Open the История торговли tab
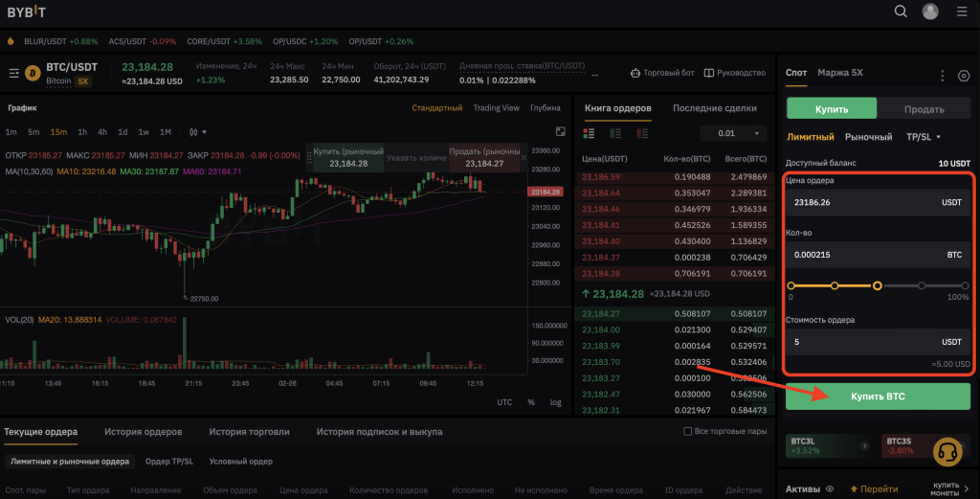The height and width of the screenshot is (499, 980). [249, 432]
